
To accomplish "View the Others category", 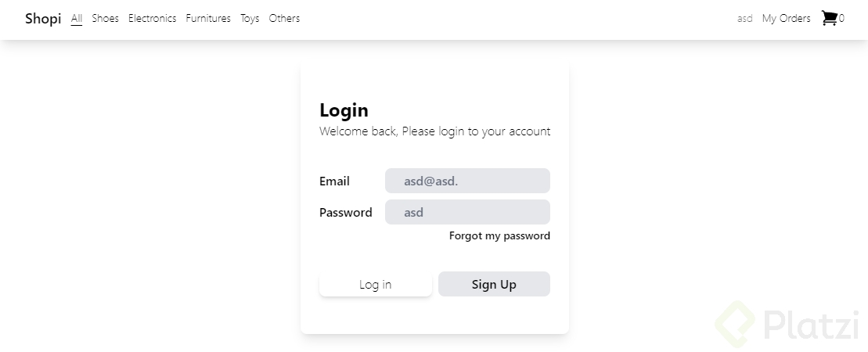I will (284, 19).
